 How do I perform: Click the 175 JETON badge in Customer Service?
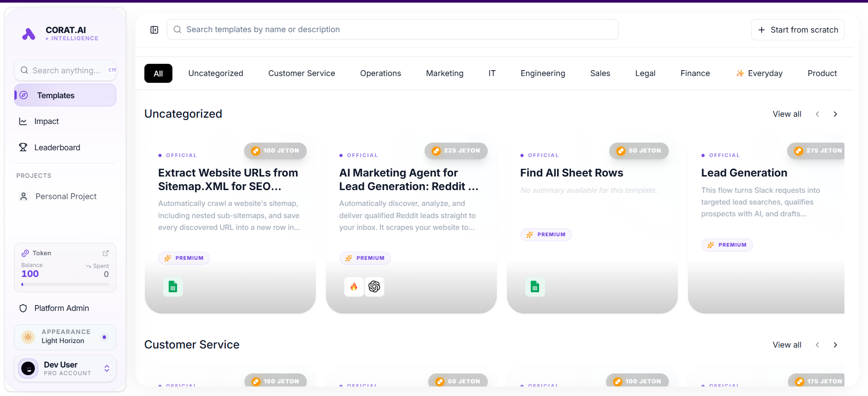[x=817, y=381]
